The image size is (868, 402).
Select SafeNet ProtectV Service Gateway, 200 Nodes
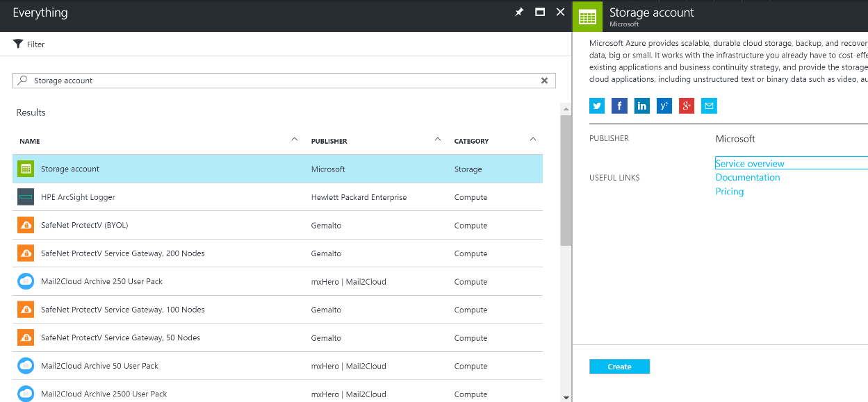277,253
